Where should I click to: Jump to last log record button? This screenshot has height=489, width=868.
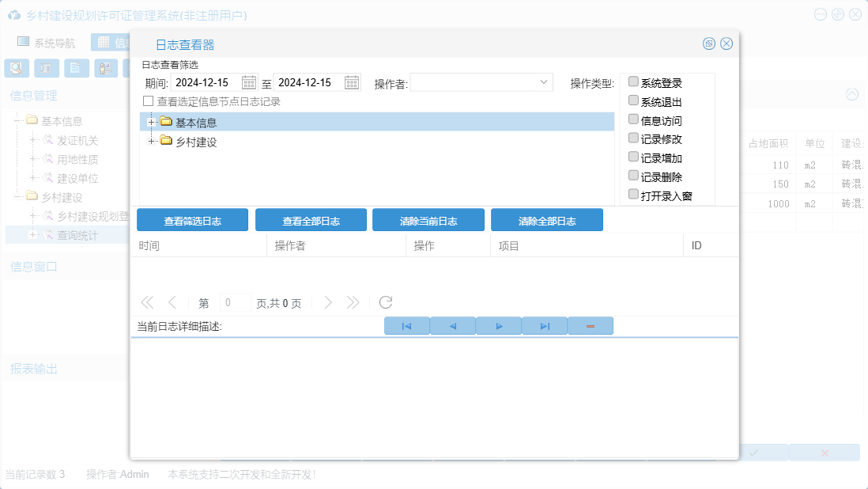545,326
